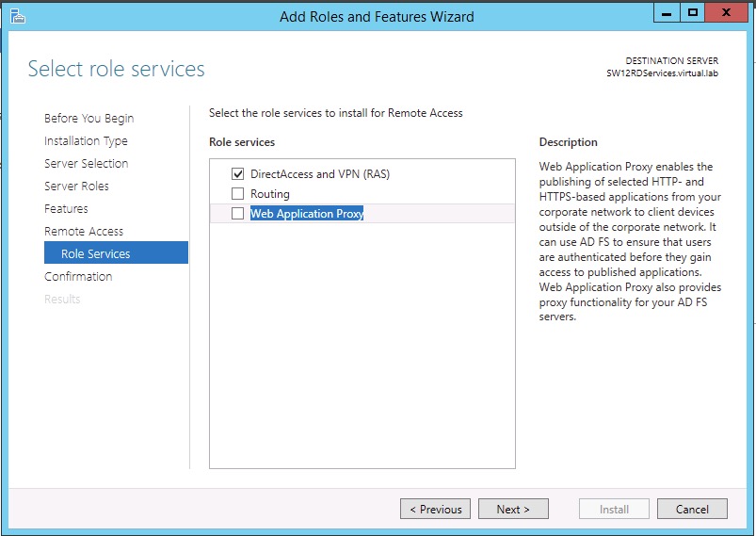Go to Before You Begin step
The width and height of the screenshot is (756, 536).
(x=89, y=118)
